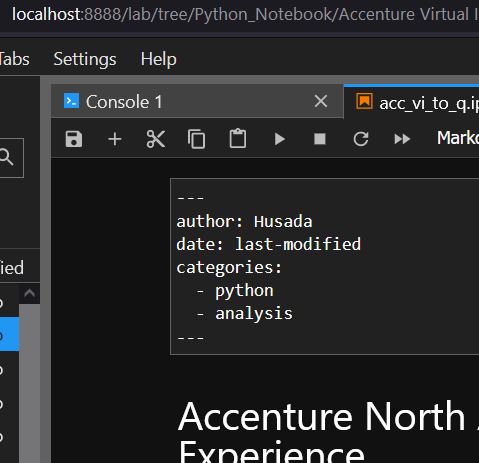Click the '- analysis' category line

tap(244, 314)
